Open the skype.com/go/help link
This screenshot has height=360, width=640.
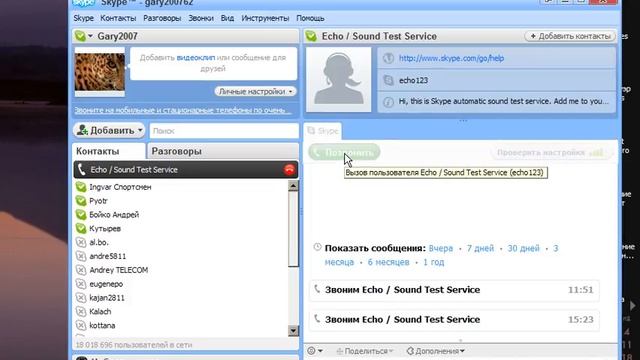[451, 58]
